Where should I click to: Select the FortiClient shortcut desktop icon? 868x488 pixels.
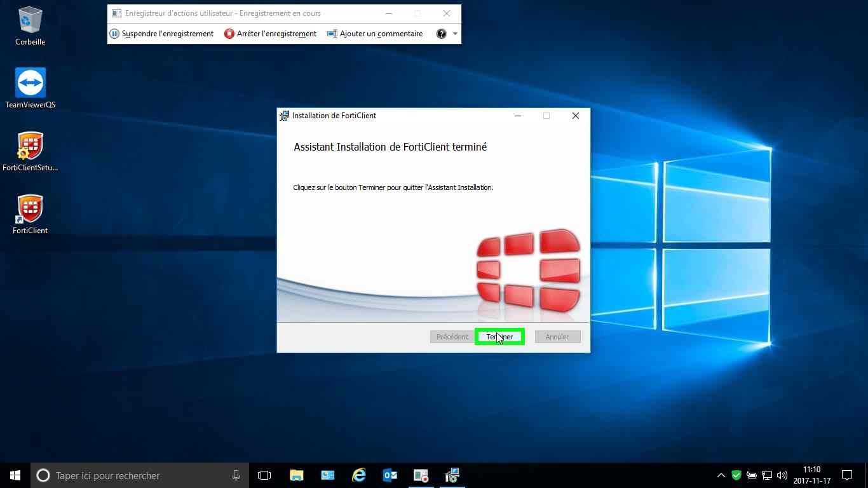point(30,214)
